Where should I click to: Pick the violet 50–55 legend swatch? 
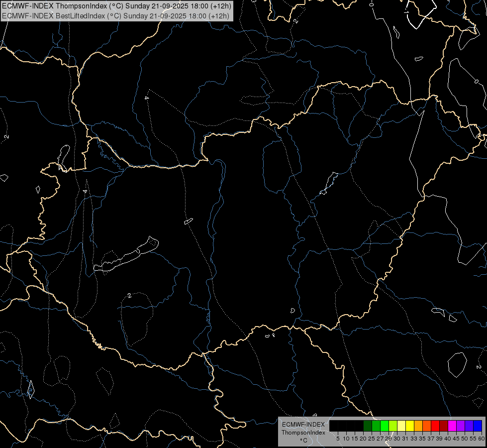pos(469,426)
